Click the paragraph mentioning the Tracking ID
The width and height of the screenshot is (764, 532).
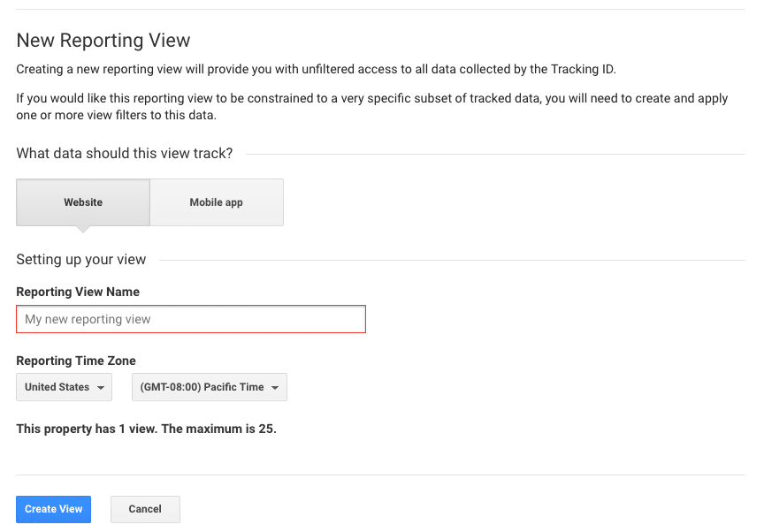[x=316, y=69]
